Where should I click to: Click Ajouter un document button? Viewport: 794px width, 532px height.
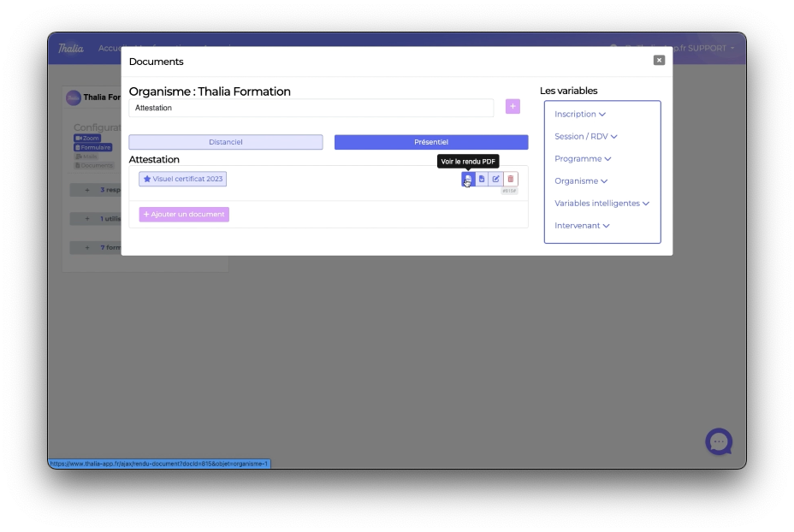(184, 215)
